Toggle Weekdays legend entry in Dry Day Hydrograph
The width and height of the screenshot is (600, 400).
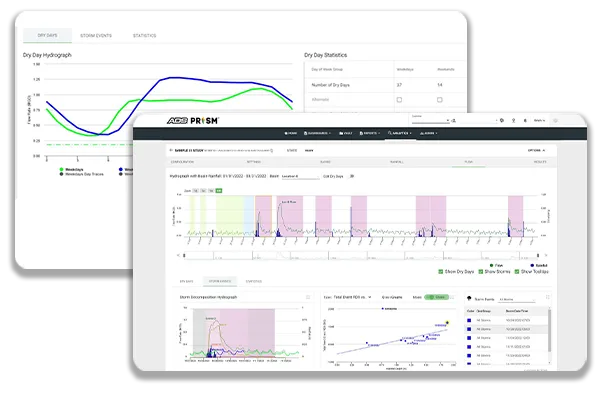72,169
